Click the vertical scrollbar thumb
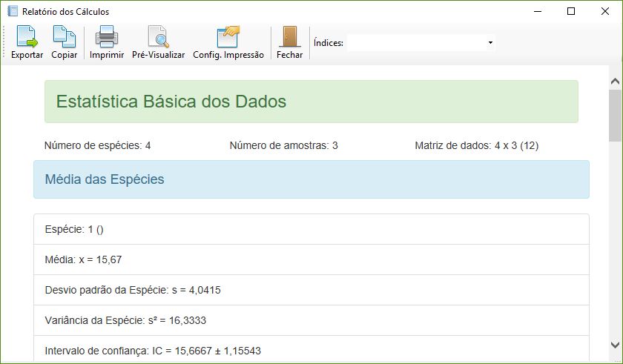Screen dimensions: 623x364 [615, 116]
